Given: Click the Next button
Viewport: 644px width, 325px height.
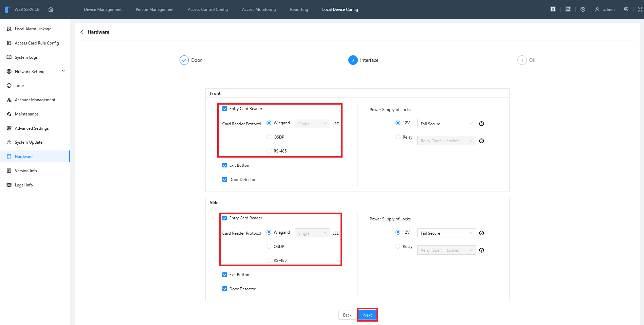Looking at the screenshot, I should (367, 315).
